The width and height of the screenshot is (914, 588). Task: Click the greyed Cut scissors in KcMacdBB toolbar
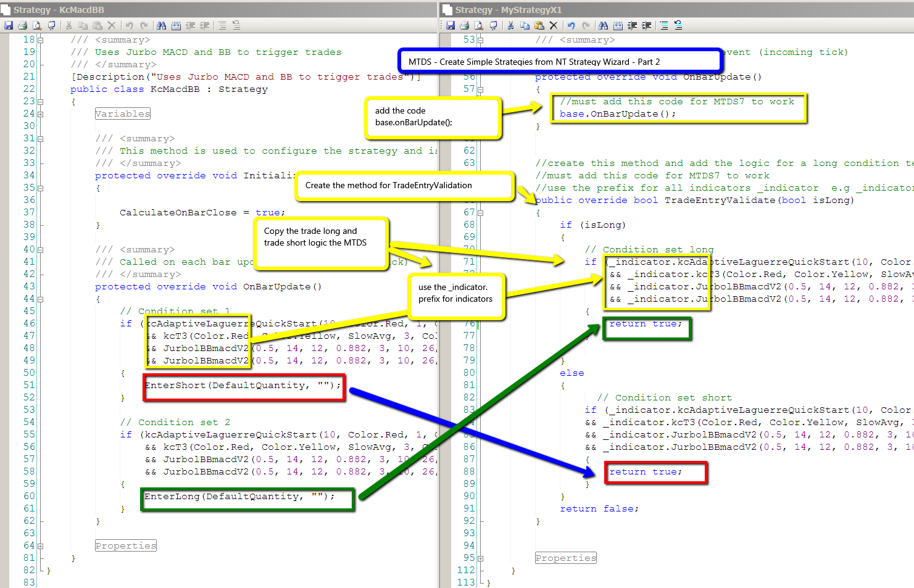click(69, 25)
